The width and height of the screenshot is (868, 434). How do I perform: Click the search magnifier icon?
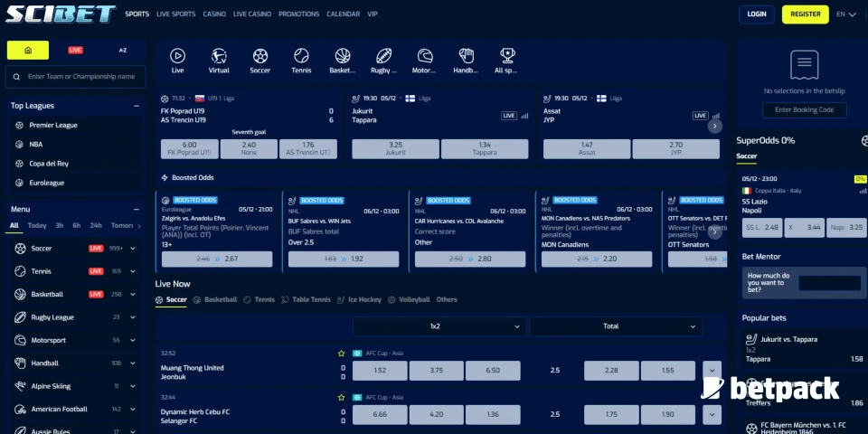tap(16, 77)
